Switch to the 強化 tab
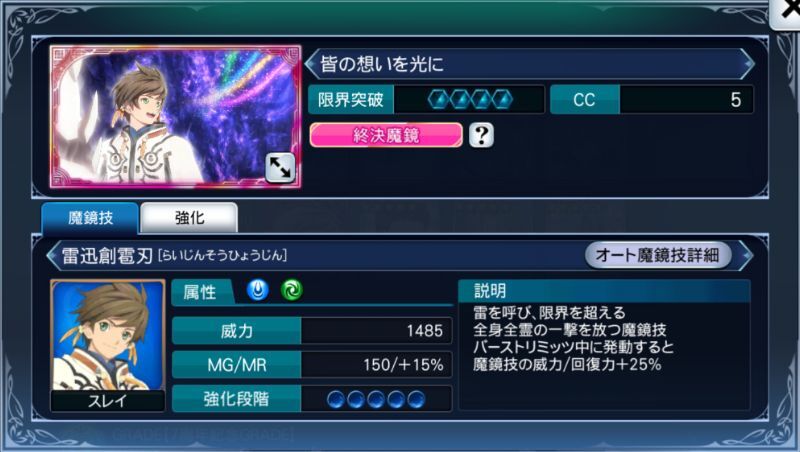 189,218
